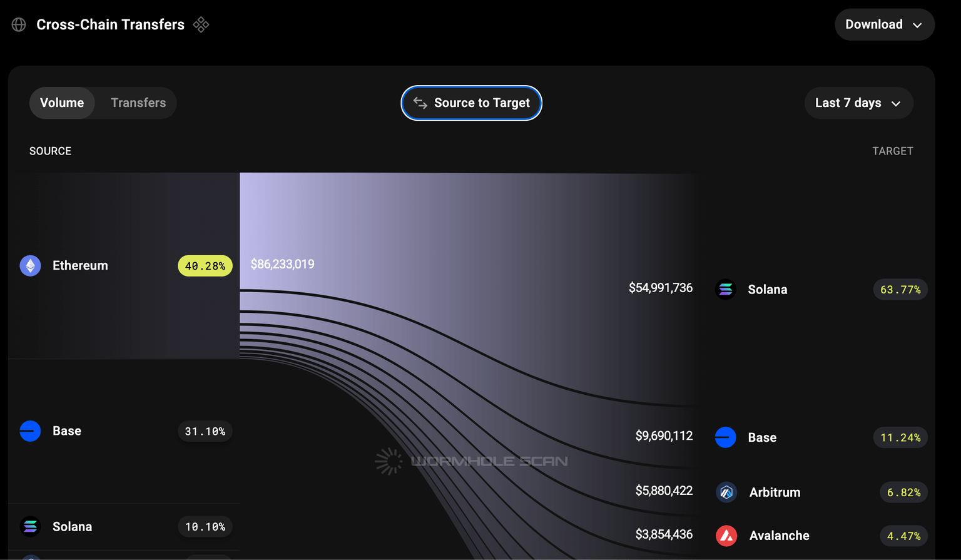Select the Arbitrum icon in the target column
Screen dimensions: 961x560
725,492
